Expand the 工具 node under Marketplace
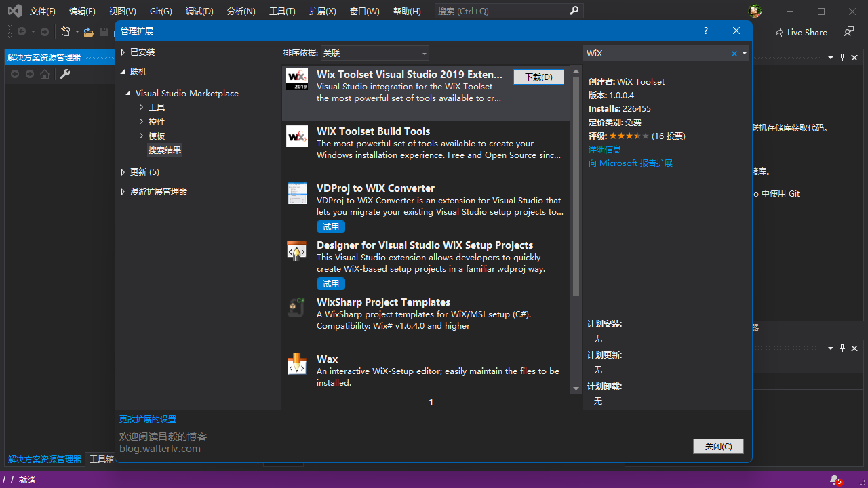Screen dimensions: 868x488 point(141,108)
